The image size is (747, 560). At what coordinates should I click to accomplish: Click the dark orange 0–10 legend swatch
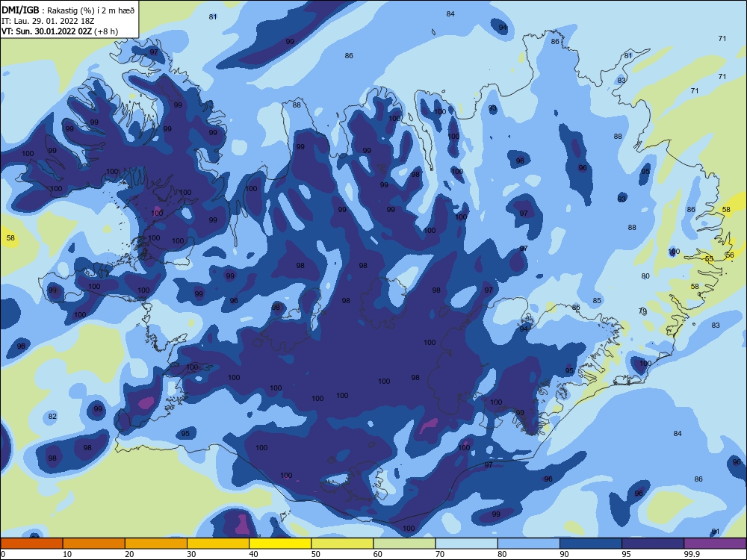(31, 544)
